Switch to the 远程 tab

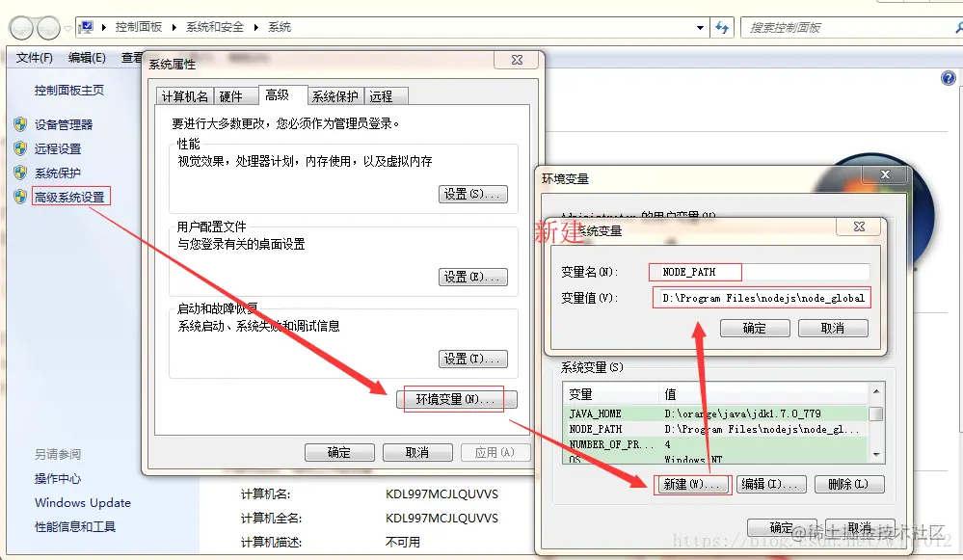[x=387, y=96]
